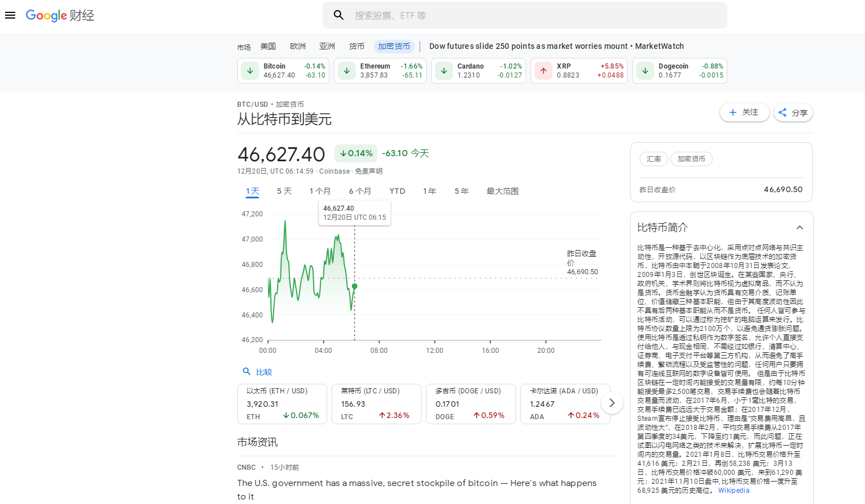Select the YTD chart range tab
This screenshot has height=504, width=865.
[397, 191]
